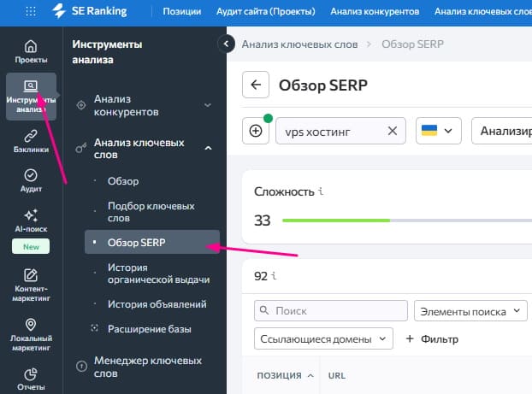Select Инструменты анализа sidebar icon
The width and height of the screenshot is (532, 394).
[31, 97]
